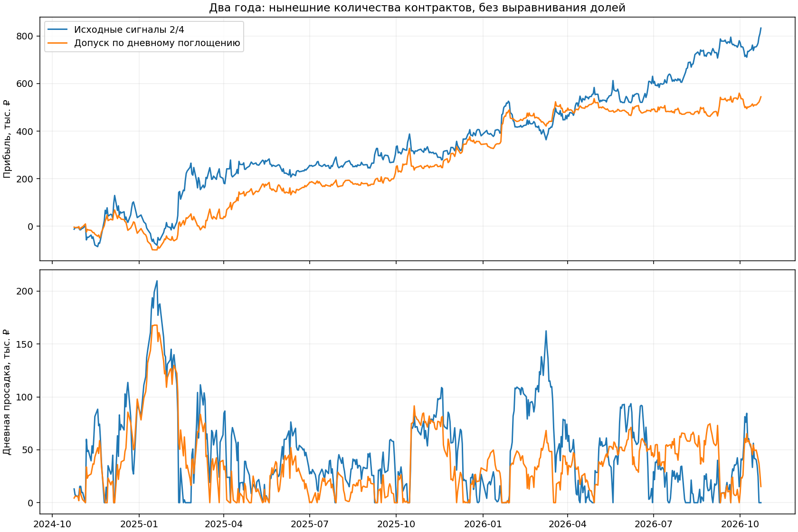The height and width of the screenshot is (532, 798).
Task: Click the x-axis date '2025-04'
Action: pyautogui.click(x=224, y=524)
